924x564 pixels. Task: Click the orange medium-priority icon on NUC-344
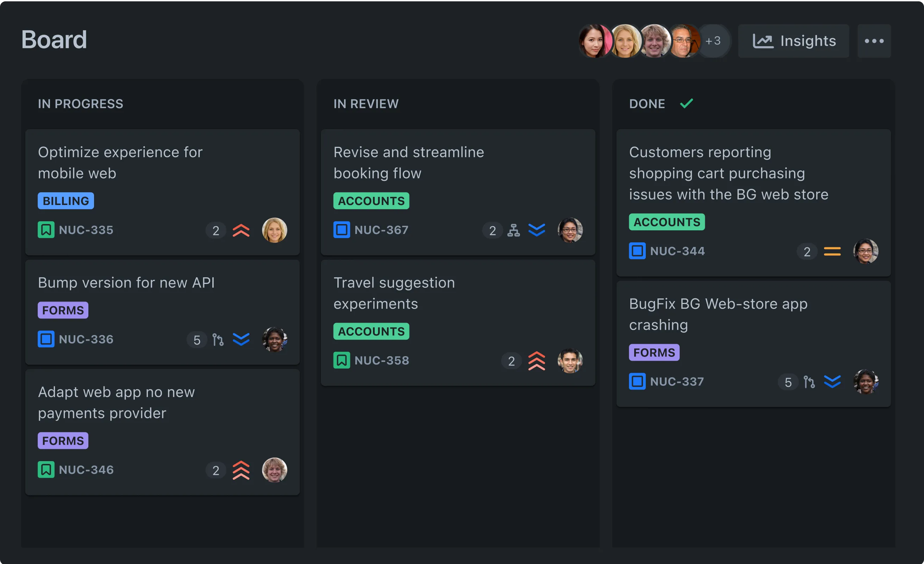(x=832, y=252)
